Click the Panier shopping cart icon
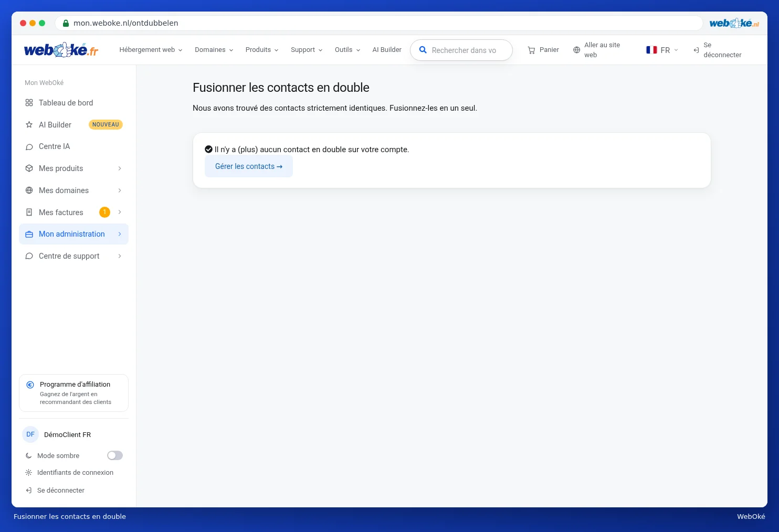This screenshot has height=532, width=779. point(531,50)
